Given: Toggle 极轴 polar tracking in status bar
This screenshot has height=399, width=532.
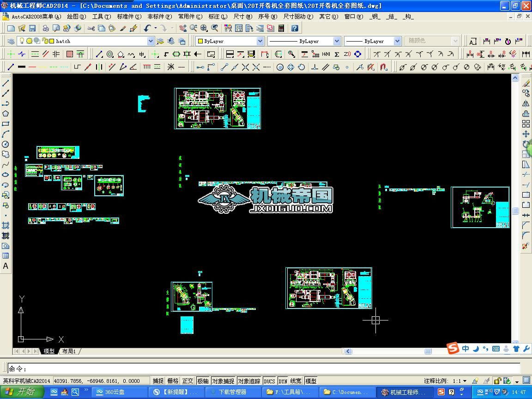Looking at the screenshot, I should pyautogui.click(x=203, y=381).
